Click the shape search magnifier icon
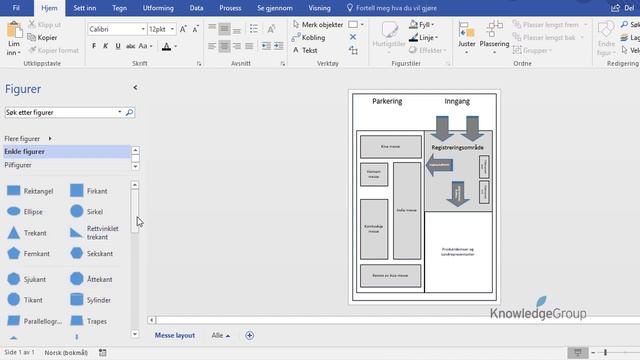The image size is (640, 360). pos(129,112)
